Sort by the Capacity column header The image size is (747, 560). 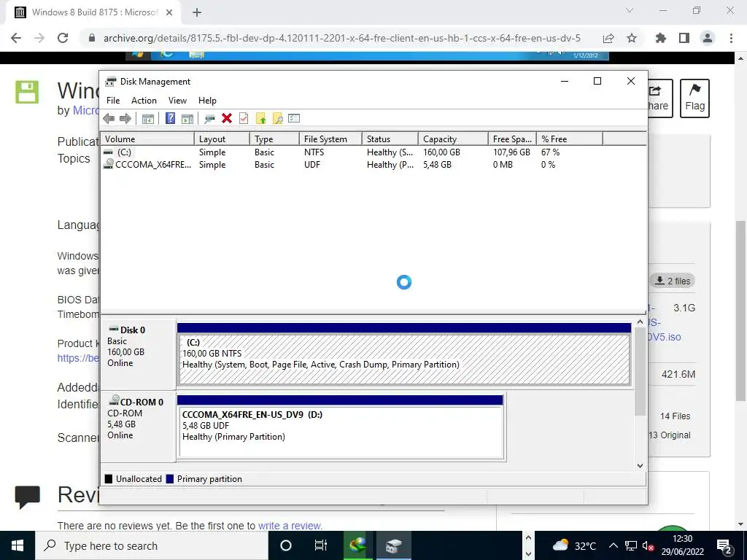(x=453, y=139)
